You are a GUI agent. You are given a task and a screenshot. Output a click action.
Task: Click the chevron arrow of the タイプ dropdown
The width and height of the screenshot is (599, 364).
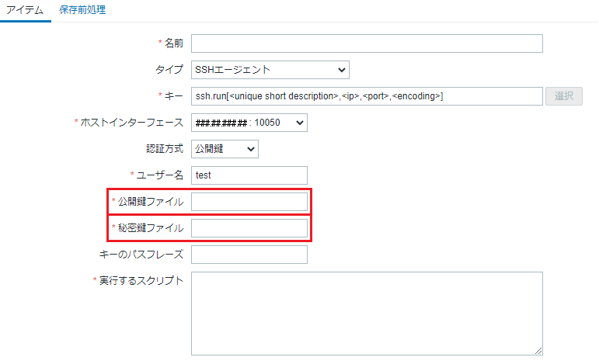click(342, 70)
